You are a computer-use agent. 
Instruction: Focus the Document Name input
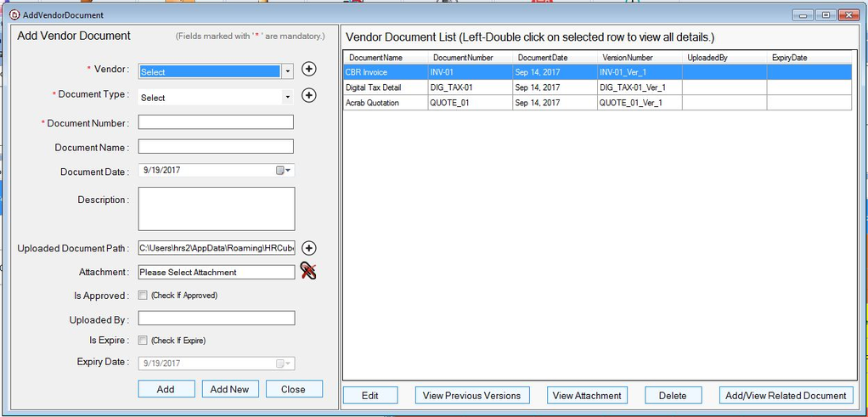pyautogui.click(x=216, y=146)
